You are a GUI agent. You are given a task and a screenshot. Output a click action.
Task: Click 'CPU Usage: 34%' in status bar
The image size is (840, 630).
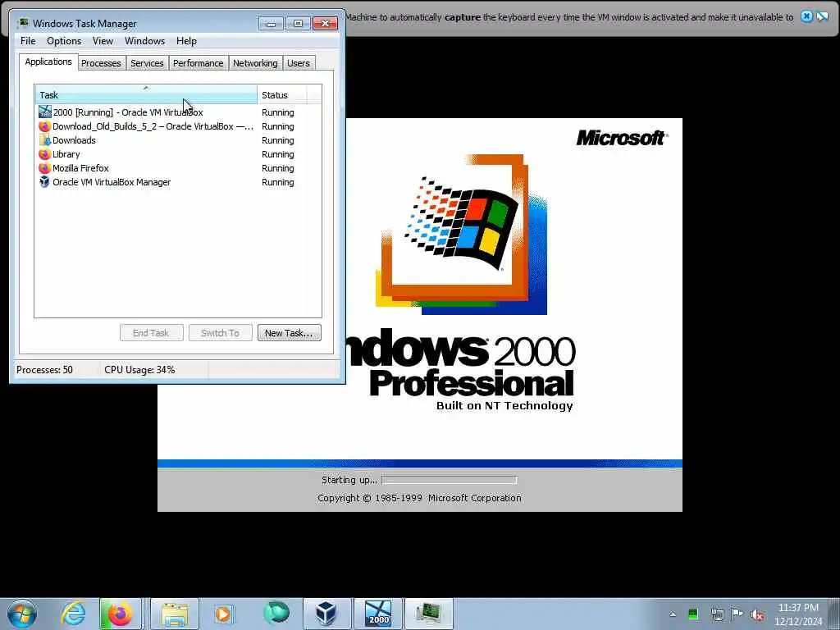(x=139, y=370)
